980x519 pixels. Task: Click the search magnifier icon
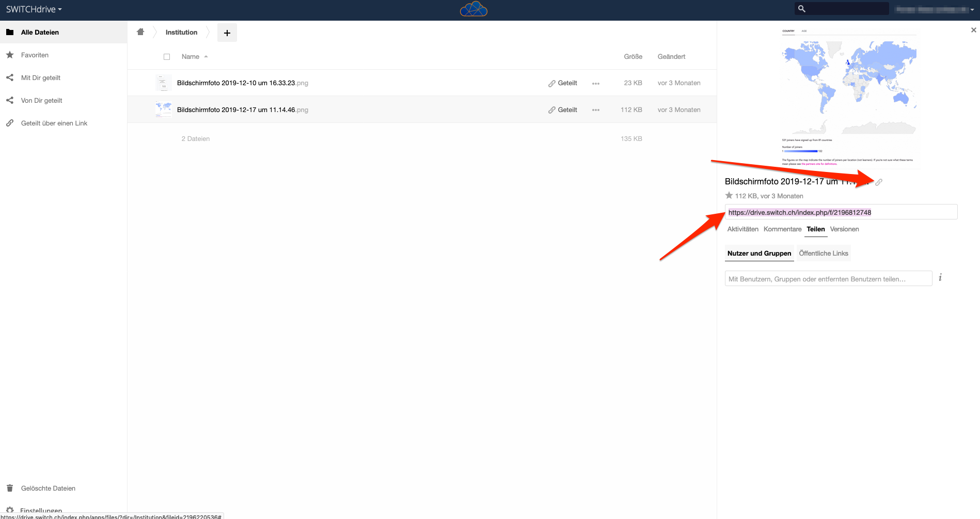tap(802, 9)
